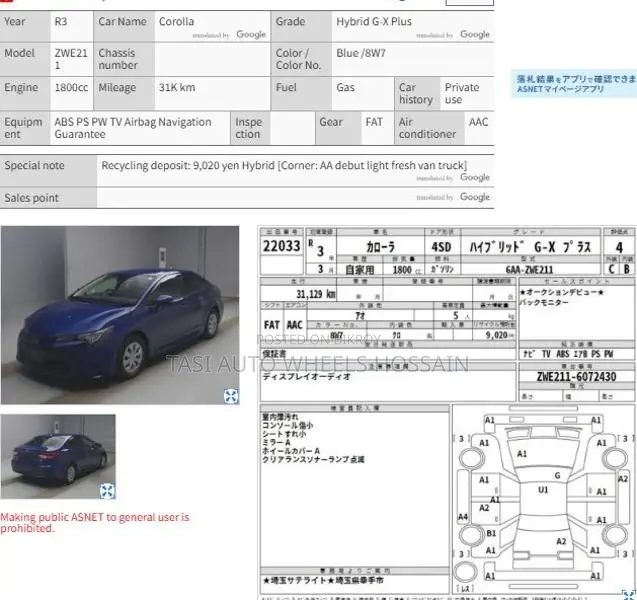Click the "Mileage" label cell
This screenshot has height=600, width=637.
124,93
